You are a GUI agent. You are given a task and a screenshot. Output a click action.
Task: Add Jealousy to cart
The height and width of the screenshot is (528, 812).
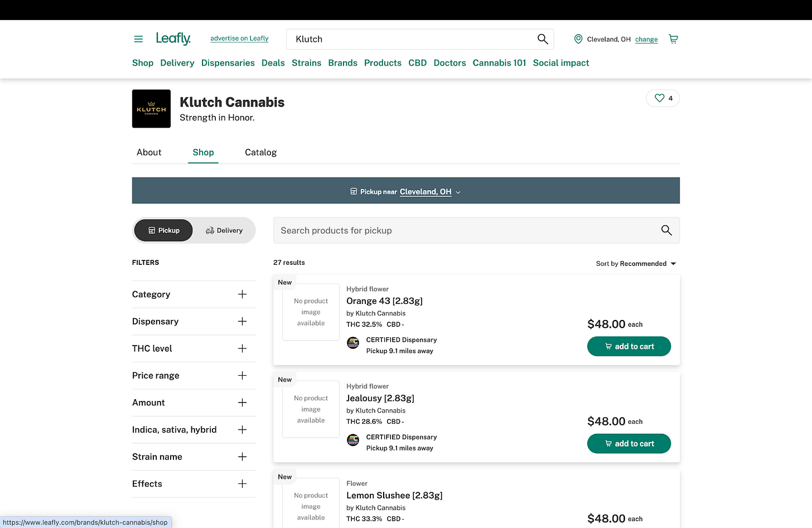tap(629, 444)
